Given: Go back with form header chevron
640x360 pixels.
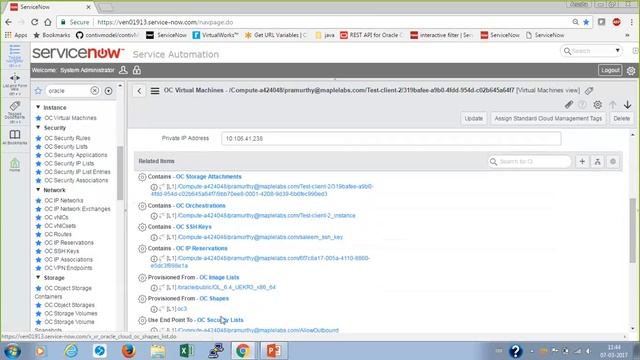Looking at the screenshot, I should (139, 91).
